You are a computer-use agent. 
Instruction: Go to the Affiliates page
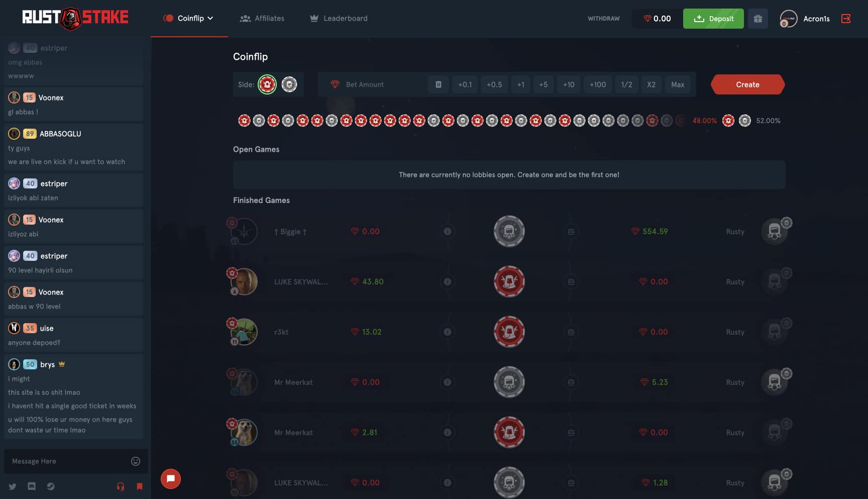click(x=262, y=18)
